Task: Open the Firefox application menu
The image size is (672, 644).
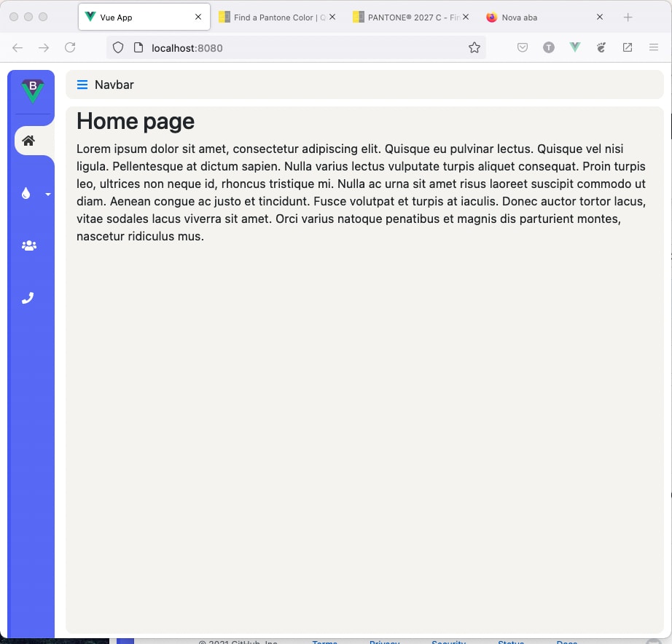Action: (654, 47)
